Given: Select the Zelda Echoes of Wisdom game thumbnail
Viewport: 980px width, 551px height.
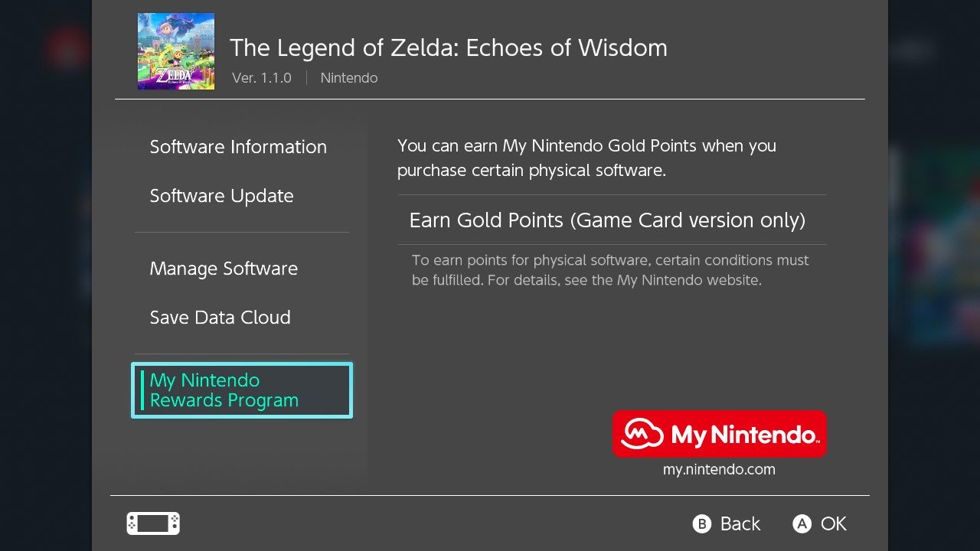Looking at the screenshot, I should coord(176,51).
